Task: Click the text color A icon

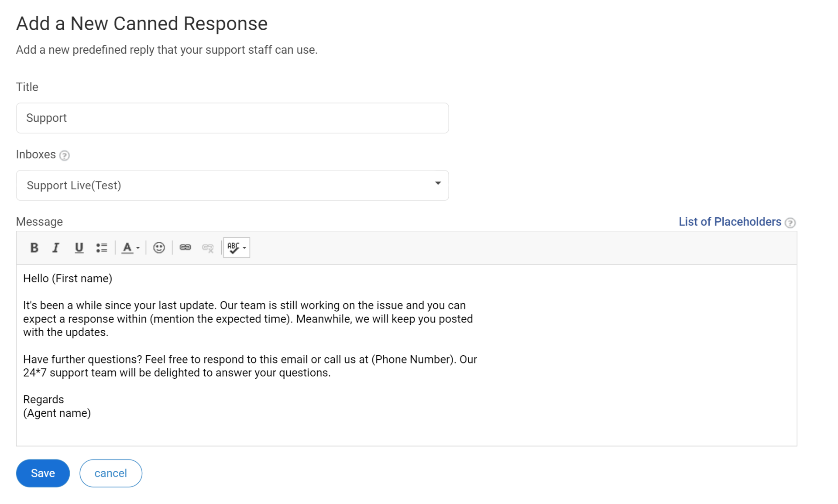Action: point(127,248)
